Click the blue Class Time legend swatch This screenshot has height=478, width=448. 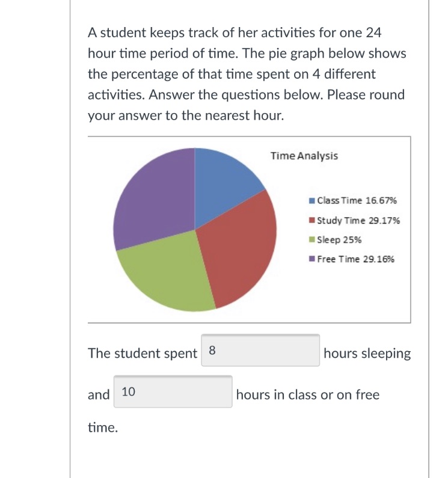tap(312, 201)
